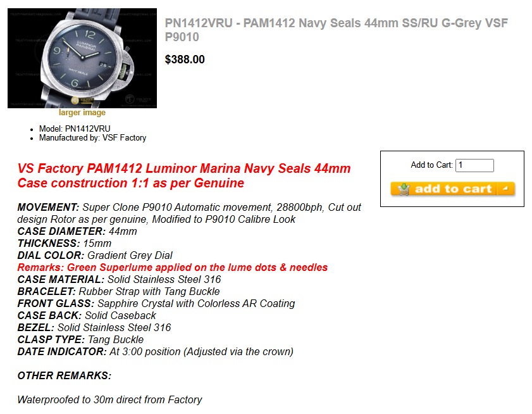Click the product thumbnail of the PAM1412 watch

coord(82,57)
